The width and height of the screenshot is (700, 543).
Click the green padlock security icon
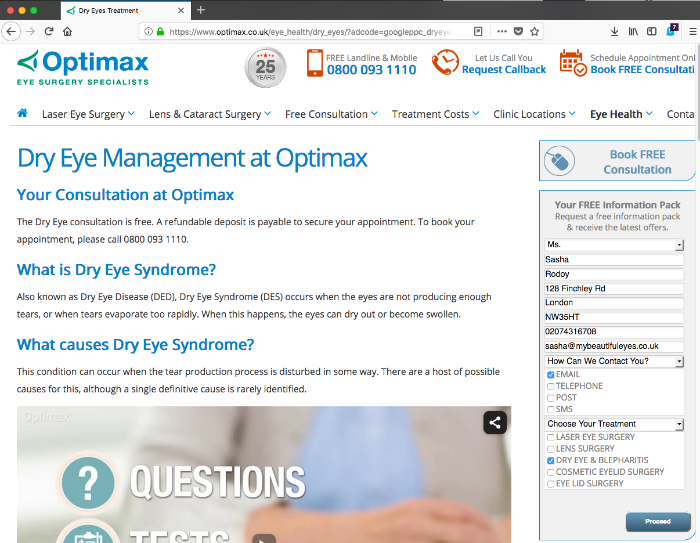(160, 32)
